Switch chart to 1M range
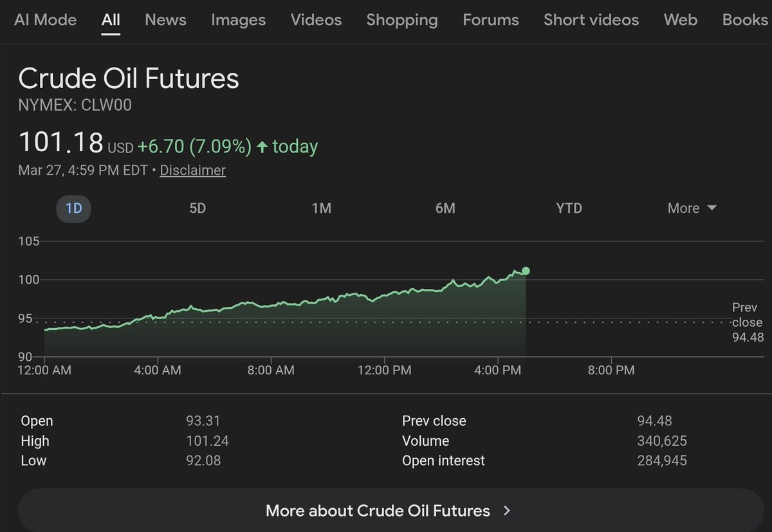Viewport: 772px width, 532px height. pyautogui.click(x=321, y=208)
